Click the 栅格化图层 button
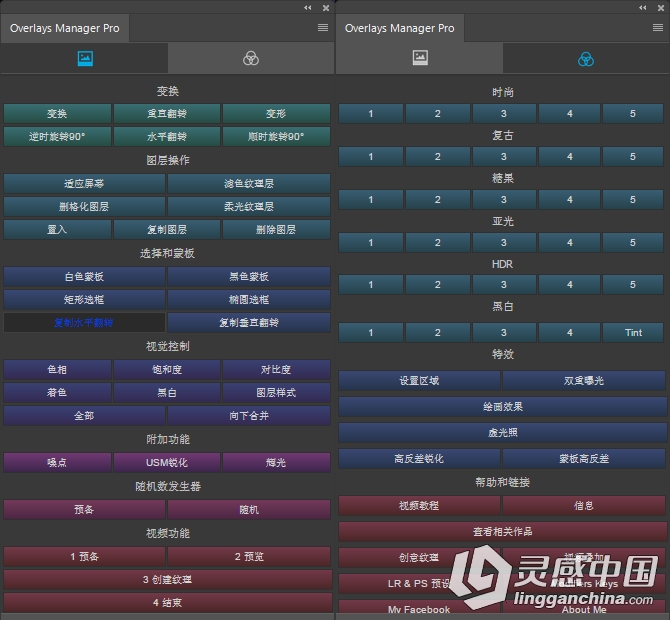Viewport: 670px width, 620px height. pos(84,207)
